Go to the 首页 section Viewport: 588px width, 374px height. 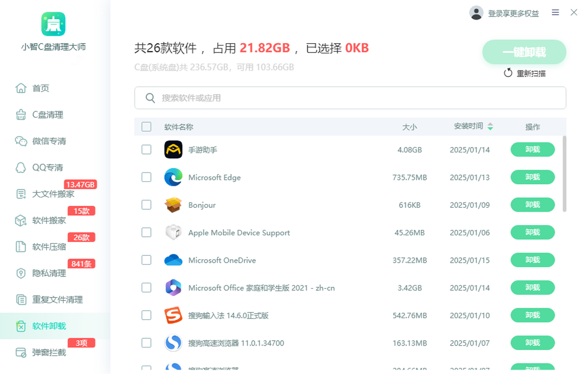[41, 88]
